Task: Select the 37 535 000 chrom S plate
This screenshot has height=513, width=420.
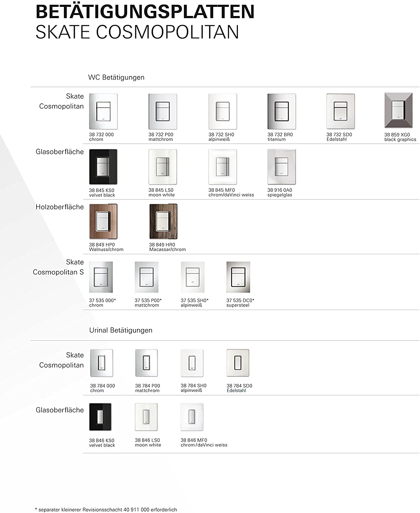Action: (x=101, y=277)
